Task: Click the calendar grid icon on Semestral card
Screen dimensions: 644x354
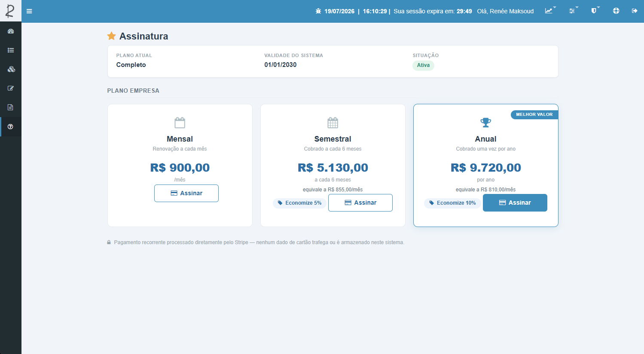Action: coord(333,123)
